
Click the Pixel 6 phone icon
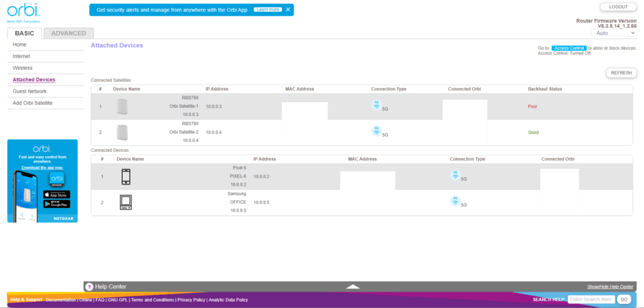126,177
